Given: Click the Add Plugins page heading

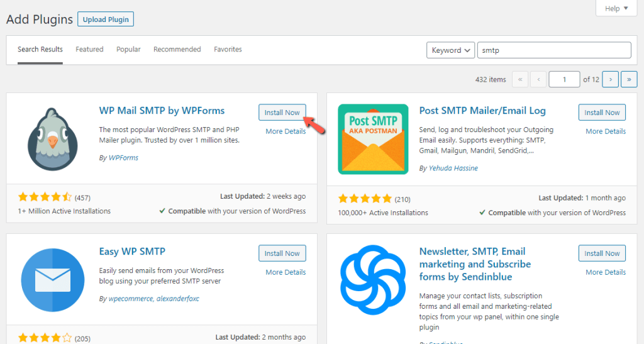Looking at the screenshot, I should [40, 19].
